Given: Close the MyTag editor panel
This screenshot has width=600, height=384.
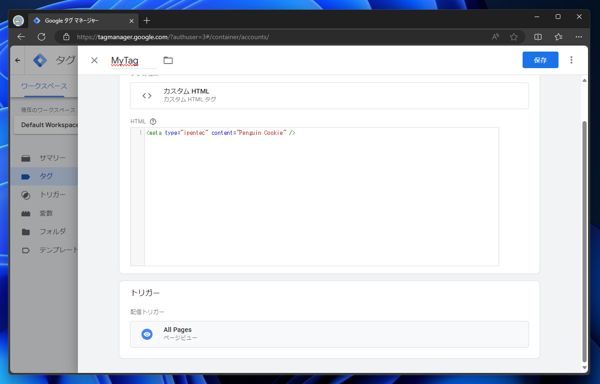Looking at the screenshot, I should tap(94, 60).
